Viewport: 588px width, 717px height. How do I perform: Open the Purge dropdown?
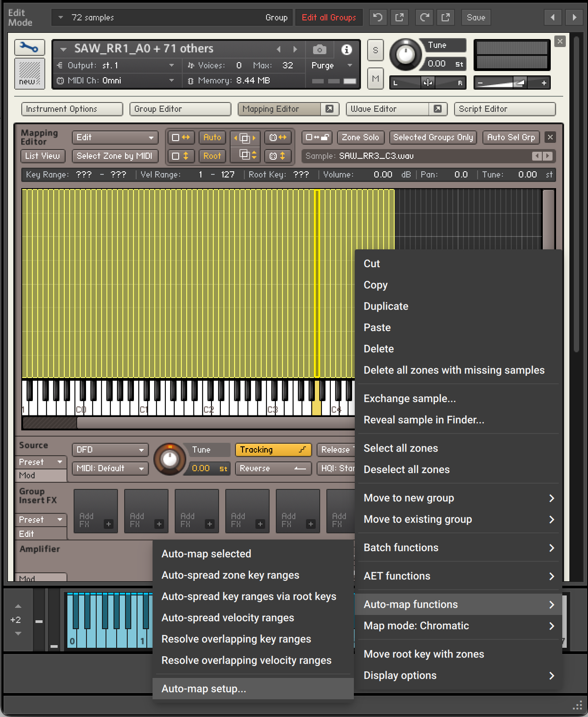click(331, 65)
